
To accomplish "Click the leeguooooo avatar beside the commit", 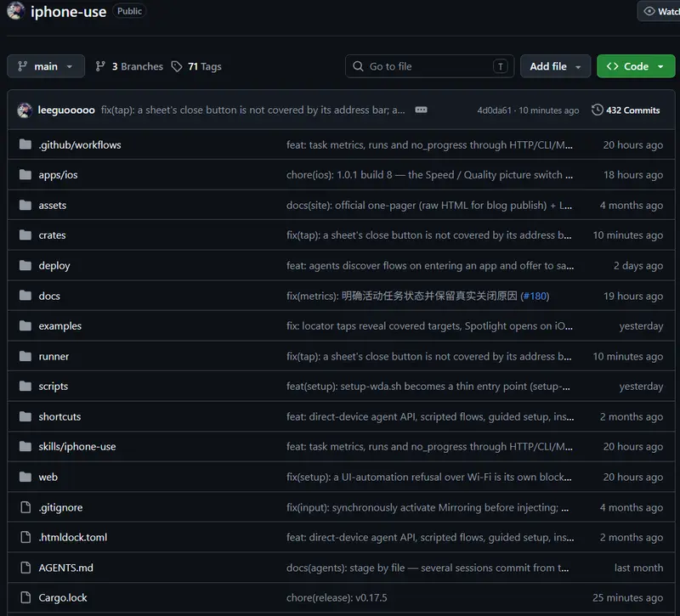I will (x=25, y=110).
